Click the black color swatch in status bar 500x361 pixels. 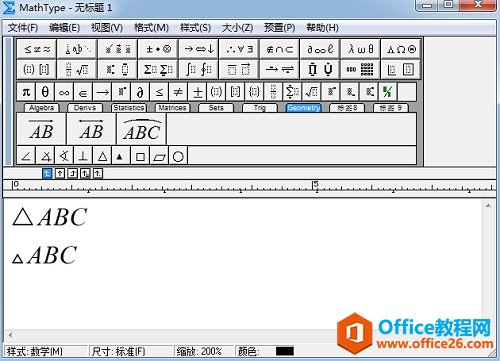point(285,351)
